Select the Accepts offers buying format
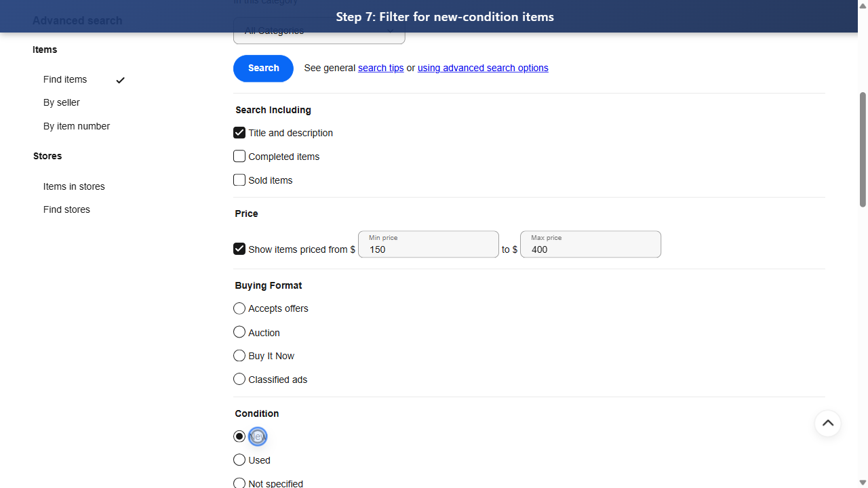Screen dimensions: 868x488 point(239,308)
